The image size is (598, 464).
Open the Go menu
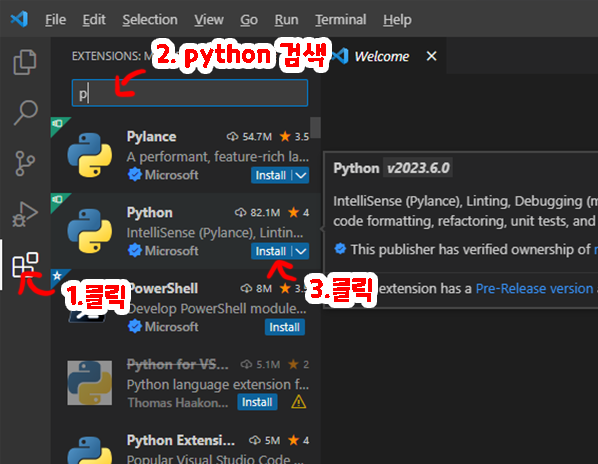coord(249,19)
